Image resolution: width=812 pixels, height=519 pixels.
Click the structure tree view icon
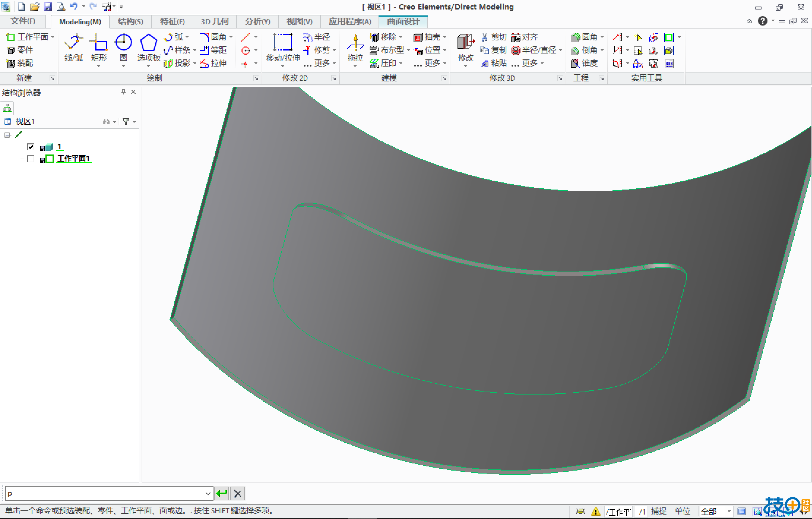click(x=7, y=108)
